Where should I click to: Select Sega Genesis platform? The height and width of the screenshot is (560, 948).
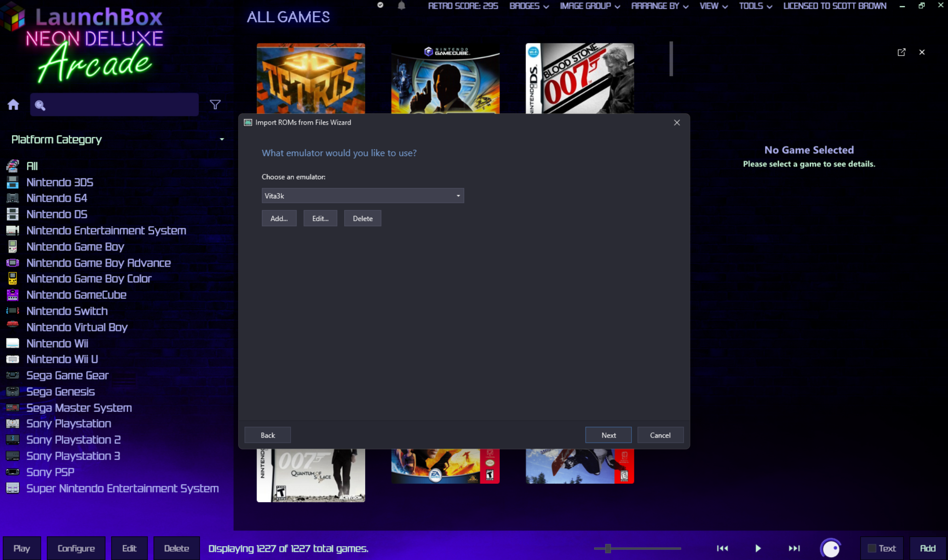pyautogui.click(x=60, y=392)
